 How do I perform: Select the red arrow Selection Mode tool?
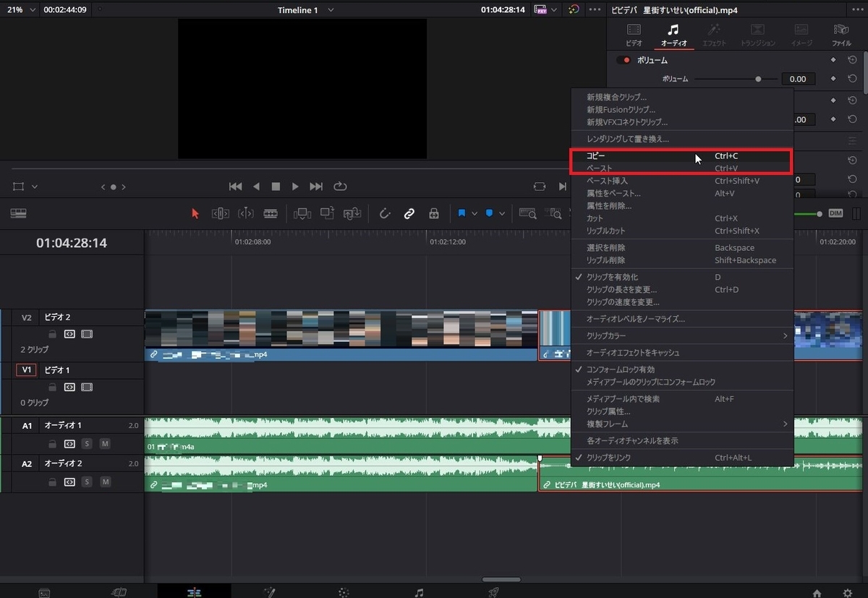tap(195, 213)
